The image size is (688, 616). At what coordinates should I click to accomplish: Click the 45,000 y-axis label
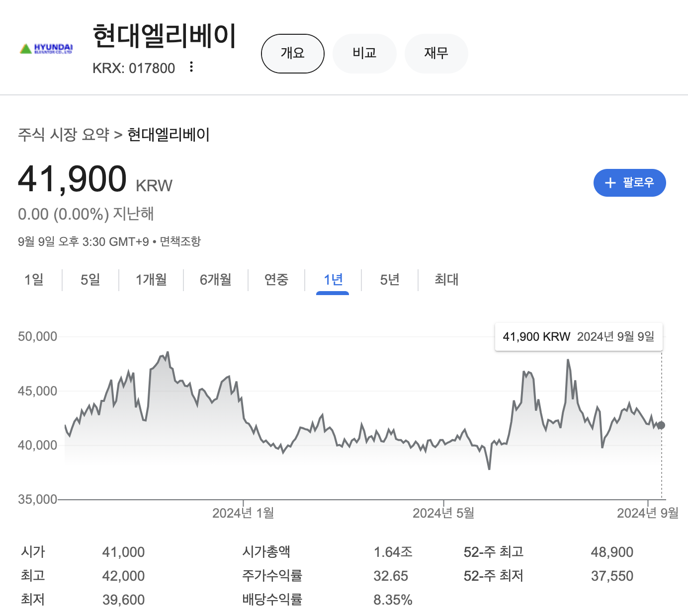coord(38,391)
